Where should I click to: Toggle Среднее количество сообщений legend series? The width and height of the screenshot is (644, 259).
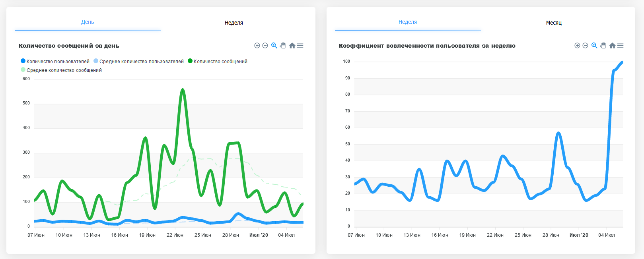[61, 70]
